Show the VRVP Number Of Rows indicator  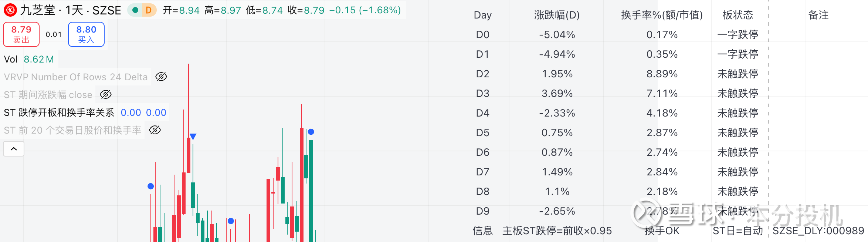tap(161, 77)
